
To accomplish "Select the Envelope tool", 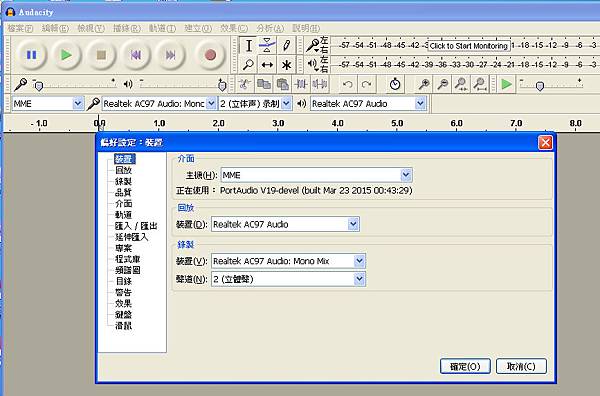I will (267, 46).
